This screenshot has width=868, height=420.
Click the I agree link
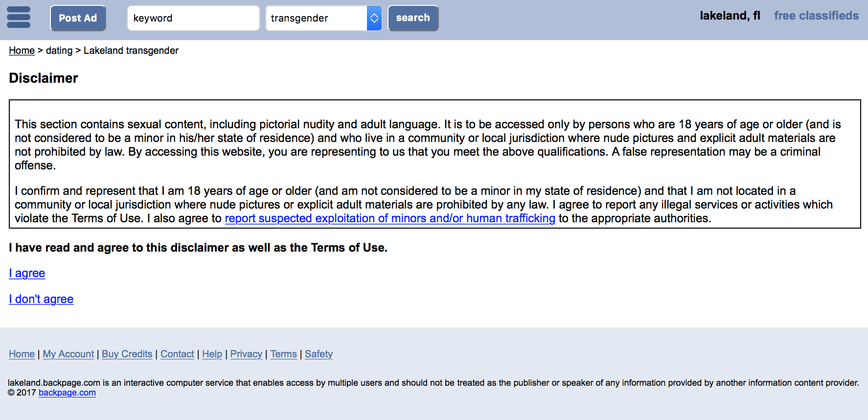click(x=27, y=273)
